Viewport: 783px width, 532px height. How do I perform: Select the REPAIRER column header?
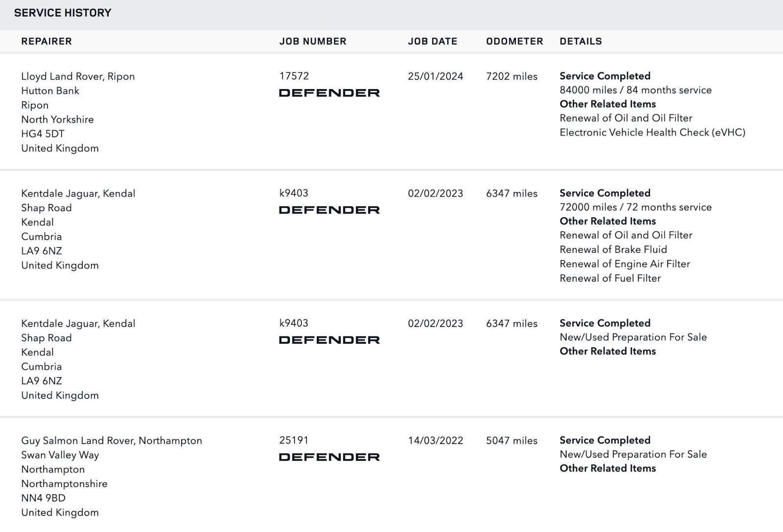[46, 42]
